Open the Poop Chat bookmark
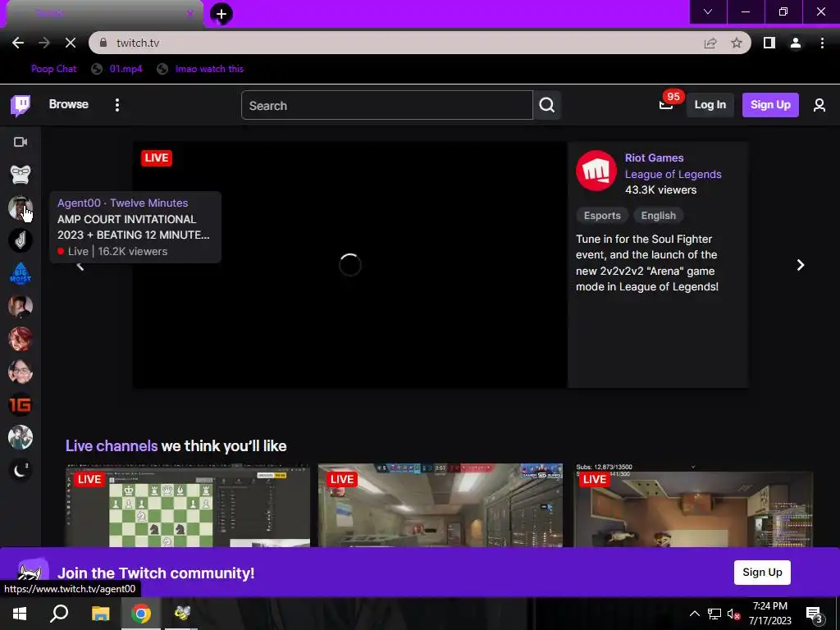 tap(53, 69)
